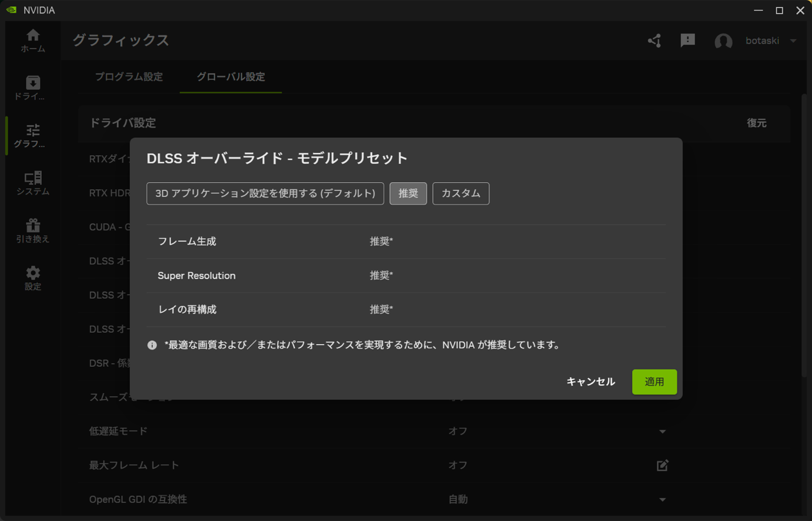Click the share icon in header
Viewport: 812px width, 521px height.
[654, 41]
